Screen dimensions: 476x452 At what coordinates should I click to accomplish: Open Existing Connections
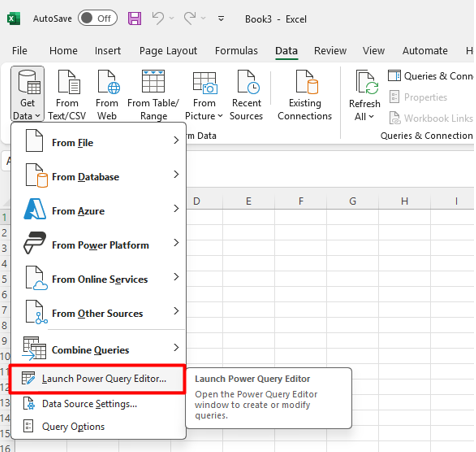(x=305, y=94)
